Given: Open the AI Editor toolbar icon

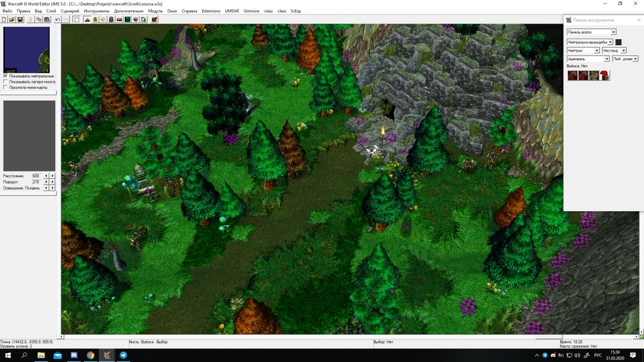Looking at the screenshot, I should 127,20.
